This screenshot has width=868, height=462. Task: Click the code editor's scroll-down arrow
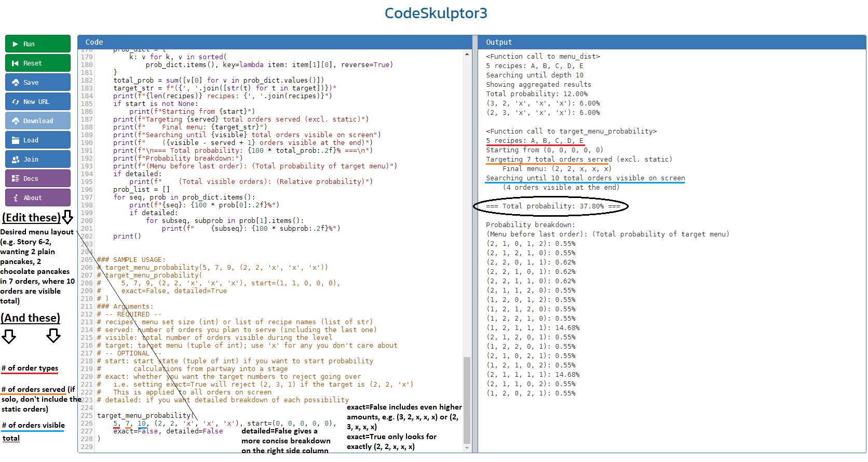click(467, 447)
